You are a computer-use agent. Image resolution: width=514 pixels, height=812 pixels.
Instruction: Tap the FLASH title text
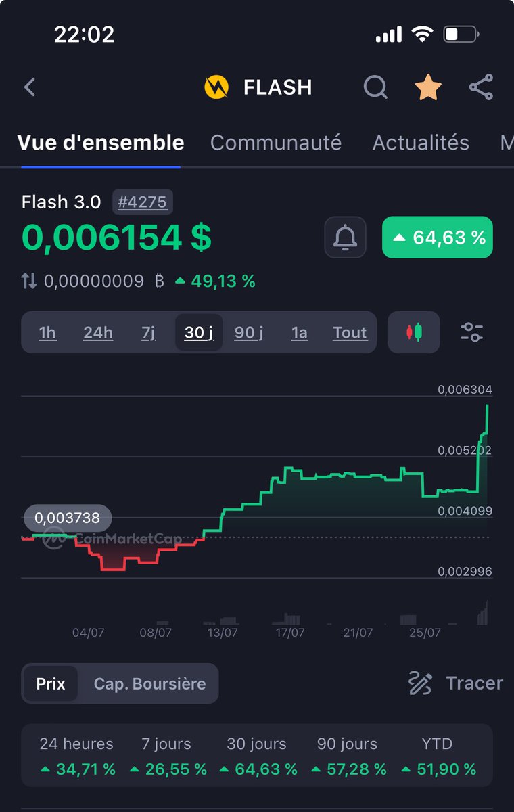(x=277, y=87)
